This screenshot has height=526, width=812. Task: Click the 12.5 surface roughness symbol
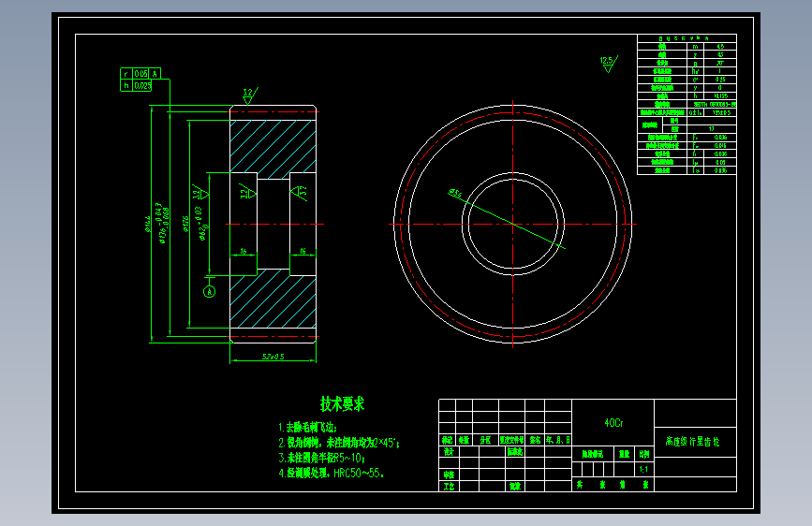click(x=609, y=65)
